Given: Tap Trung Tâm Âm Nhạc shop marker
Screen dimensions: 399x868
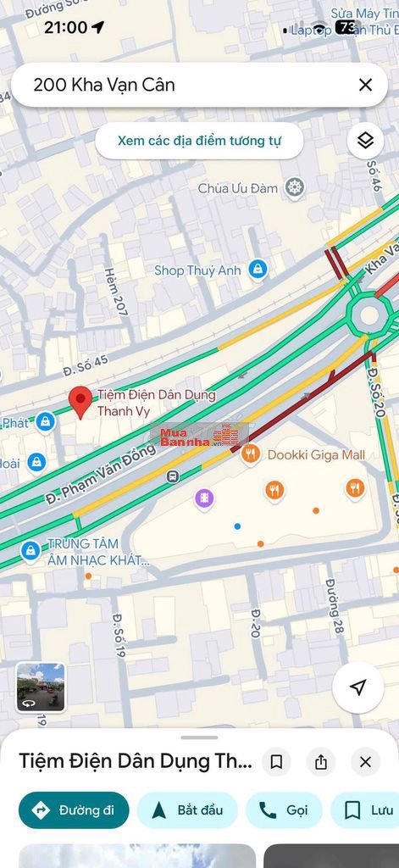Looking at the screenshot, I should [x=30, y=551].
